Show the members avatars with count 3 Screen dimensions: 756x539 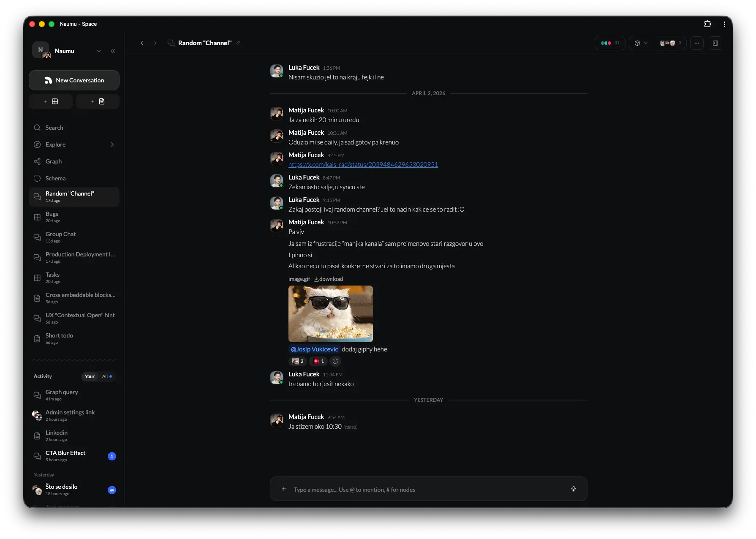point(670,43)
